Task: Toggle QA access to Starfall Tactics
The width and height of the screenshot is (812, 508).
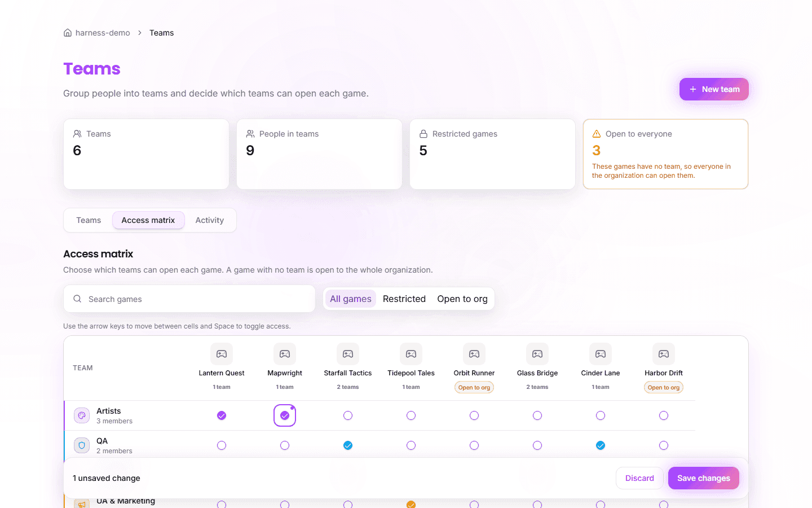Action: (x=348, y=445)
